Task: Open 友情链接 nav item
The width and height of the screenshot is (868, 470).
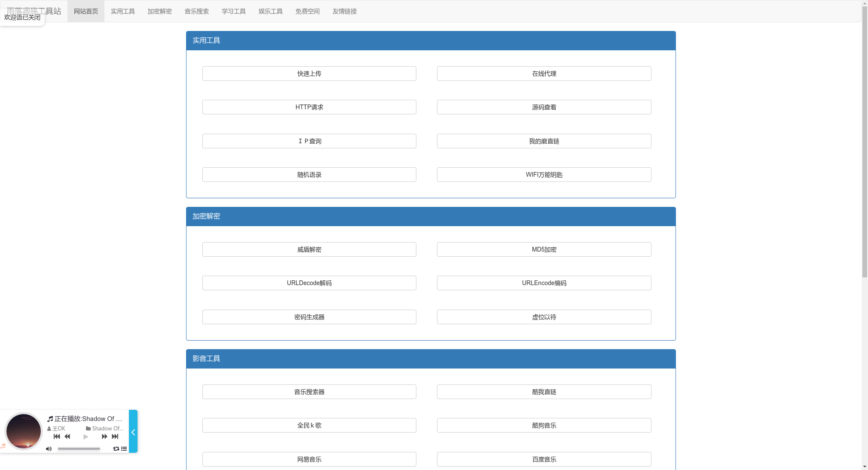Action: tap(345, 11)
